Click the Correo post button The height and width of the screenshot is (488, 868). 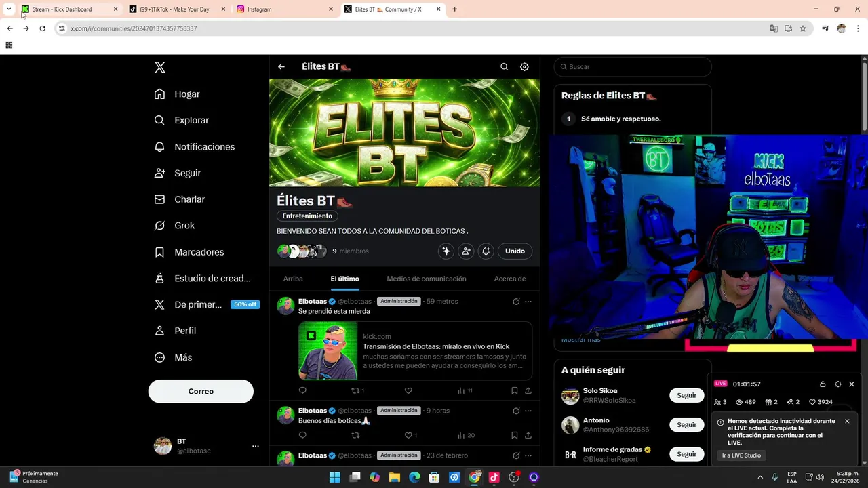201,391
